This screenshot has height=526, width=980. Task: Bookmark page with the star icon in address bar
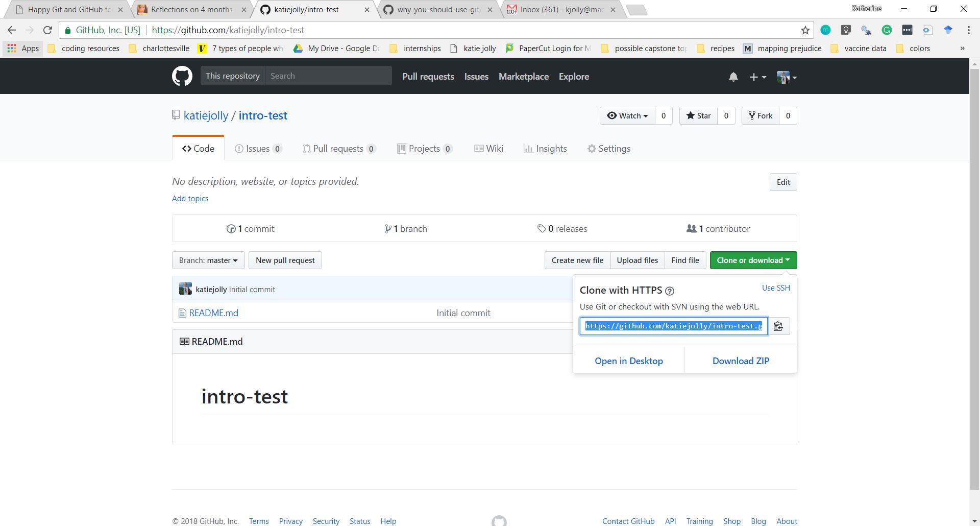coord(805,30)
